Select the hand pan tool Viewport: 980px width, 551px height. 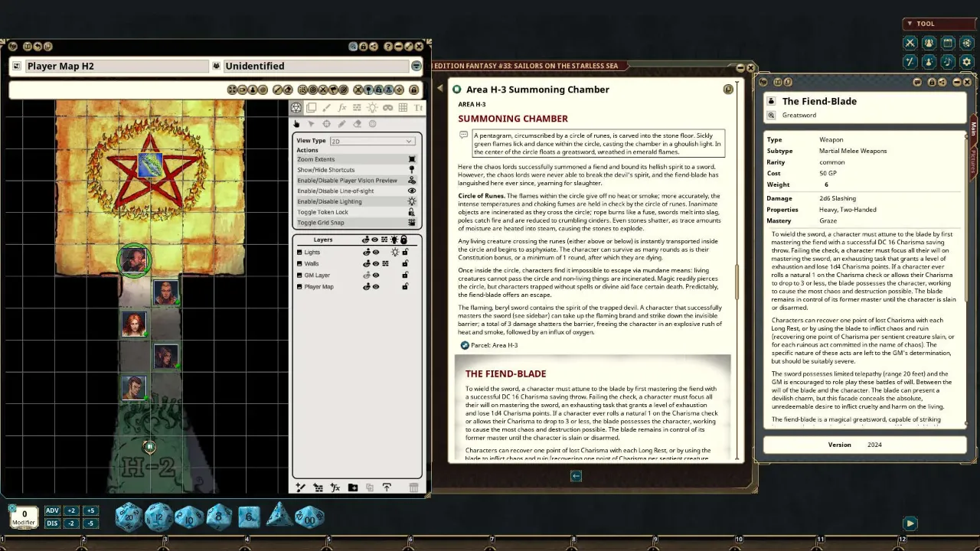pos(296,124)
